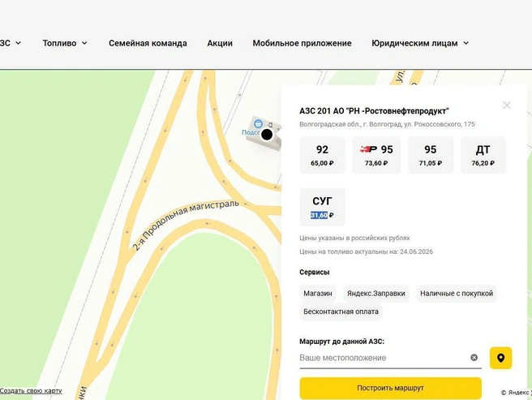Open the Семейная команда page
The width and height of the screenshot is (532, 400).
coord(148,43)
